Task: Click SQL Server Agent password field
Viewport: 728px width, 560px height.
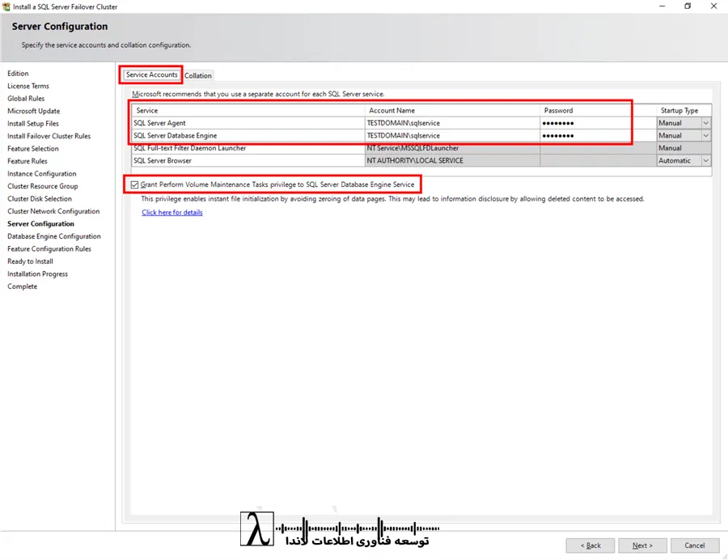Action: click(x=598, y=123)
